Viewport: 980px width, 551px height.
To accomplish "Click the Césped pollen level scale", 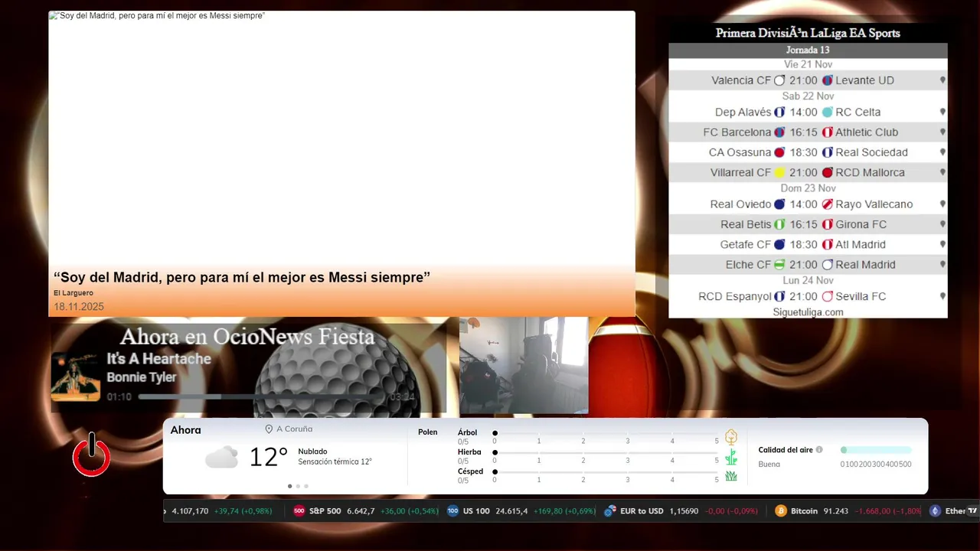I will (606, 472).
